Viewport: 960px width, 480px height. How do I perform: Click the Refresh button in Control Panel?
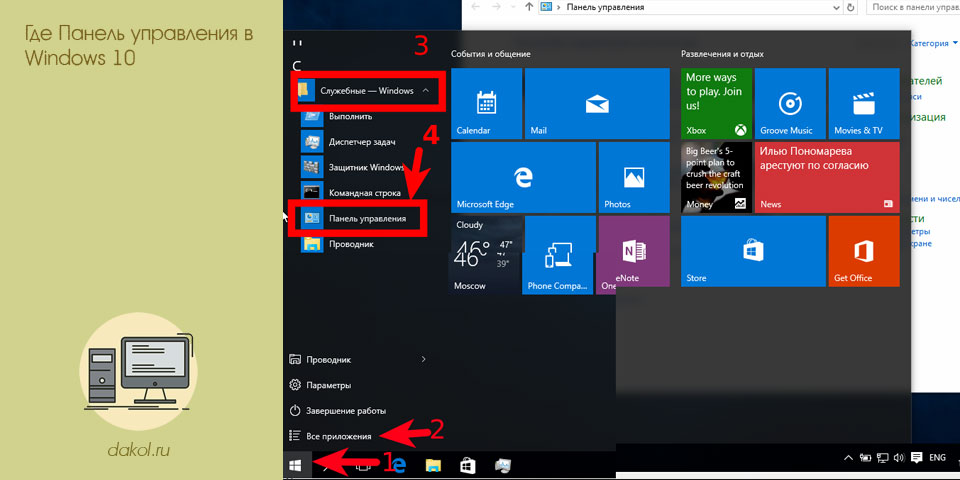tap(850, 7)
